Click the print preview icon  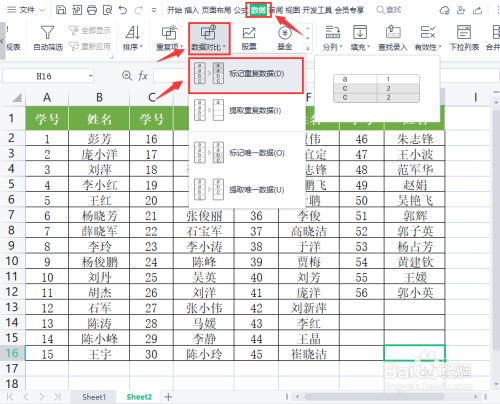[107, 10]
